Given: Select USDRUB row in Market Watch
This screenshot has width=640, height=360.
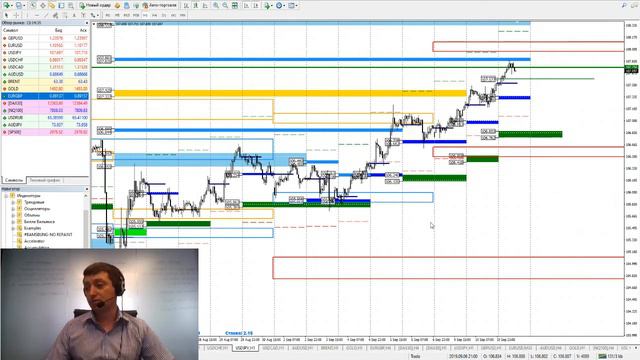Looking at the screenshot, I should [x=45, y=118].
